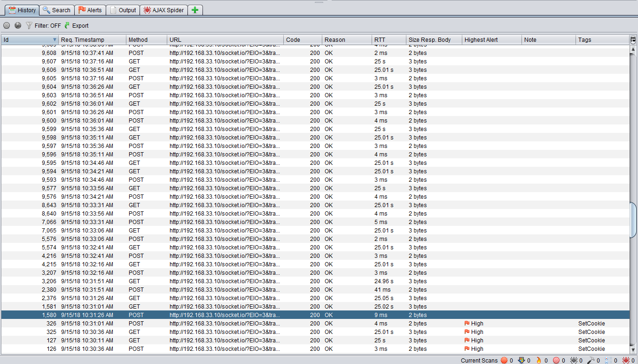Image resolution: width=638 pixels, height=364 pixels.
Task: Switch to the Search tab
Action: tap(56, 9)
